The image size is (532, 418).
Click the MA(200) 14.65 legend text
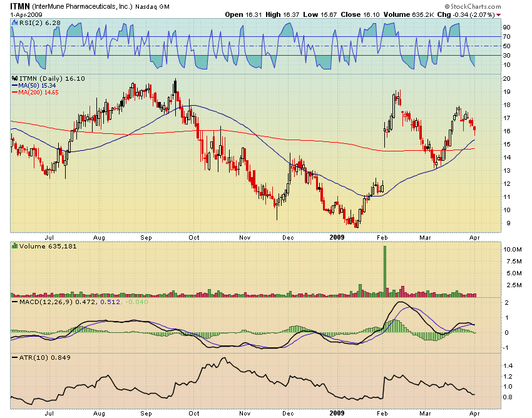point(38,92)
